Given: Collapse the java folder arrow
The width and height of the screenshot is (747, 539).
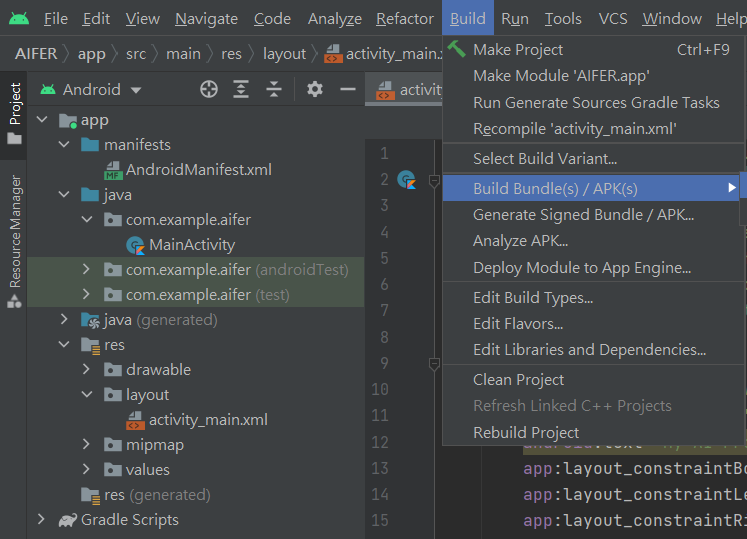Looking at the screenshot, I should click(x=64, y=194).
